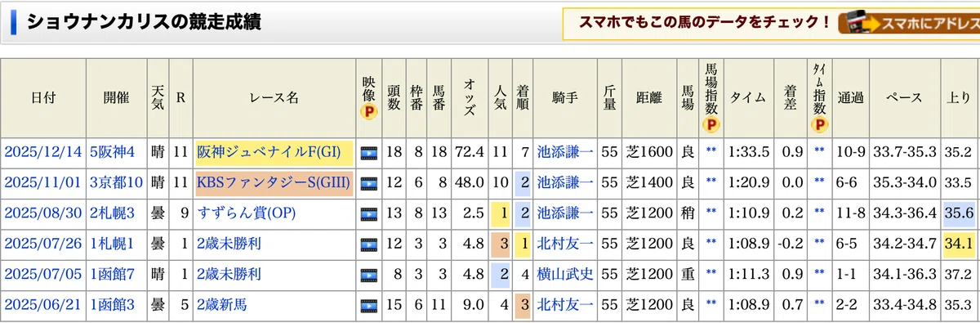Open 2歳未勝利 race from 2025/07/05
The width and height of the screenshot is (980, 323).
229,274
